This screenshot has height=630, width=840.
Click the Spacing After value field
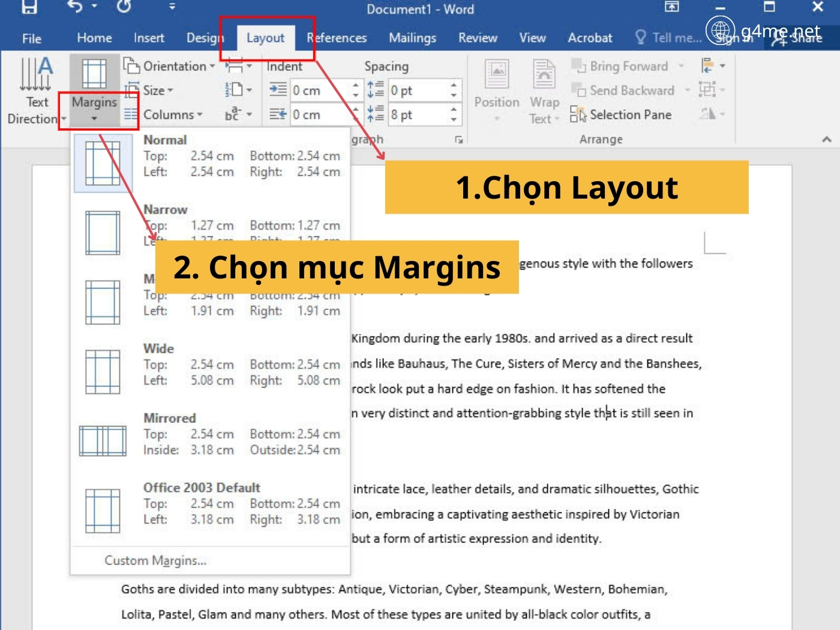[x=418, y=115]
